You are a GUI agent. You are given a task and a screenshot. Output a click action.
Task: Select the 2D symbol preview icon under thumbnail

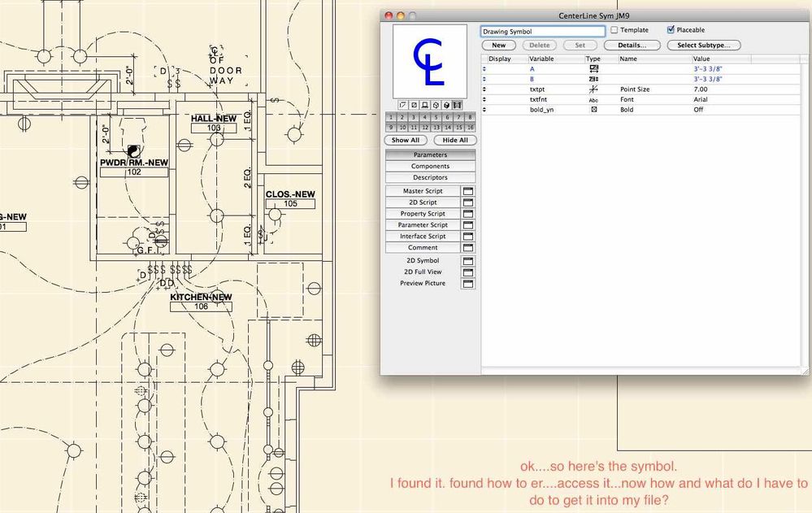coord(402,105)
